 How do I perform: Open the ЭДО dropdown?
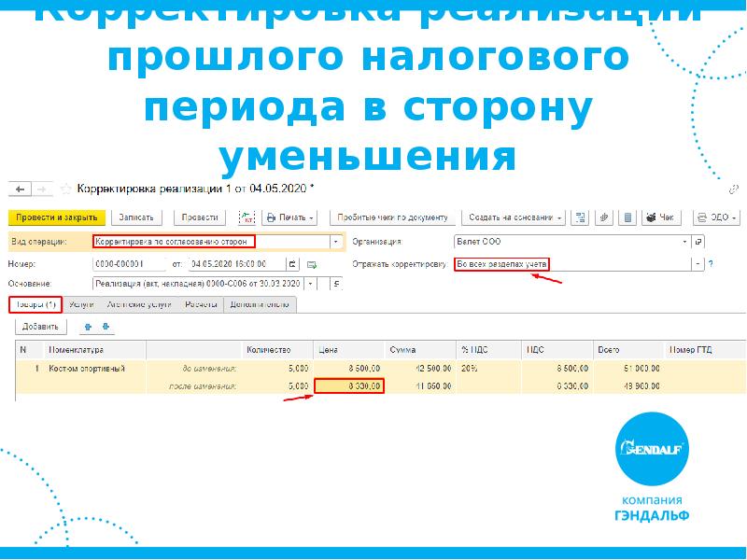[x=717, y=217]
